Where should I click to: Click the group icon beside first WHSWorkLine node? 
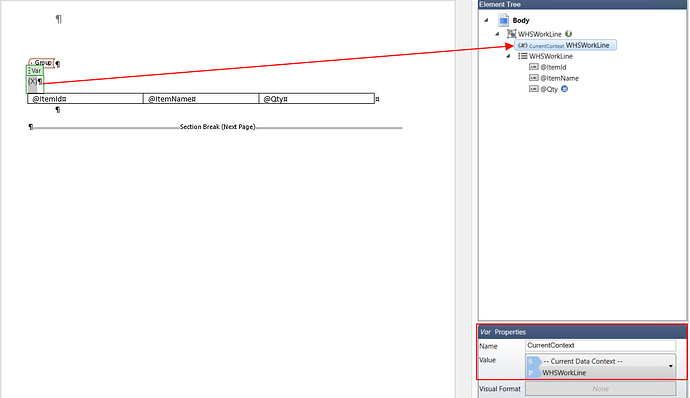click(x=511, y=34)
